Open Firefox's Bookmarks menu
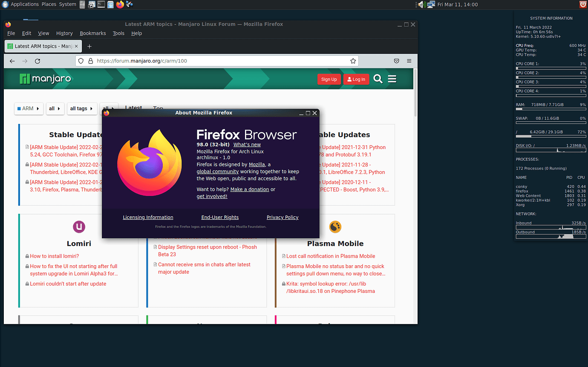The width and height of the screenshot is (588, 367). 93,33
